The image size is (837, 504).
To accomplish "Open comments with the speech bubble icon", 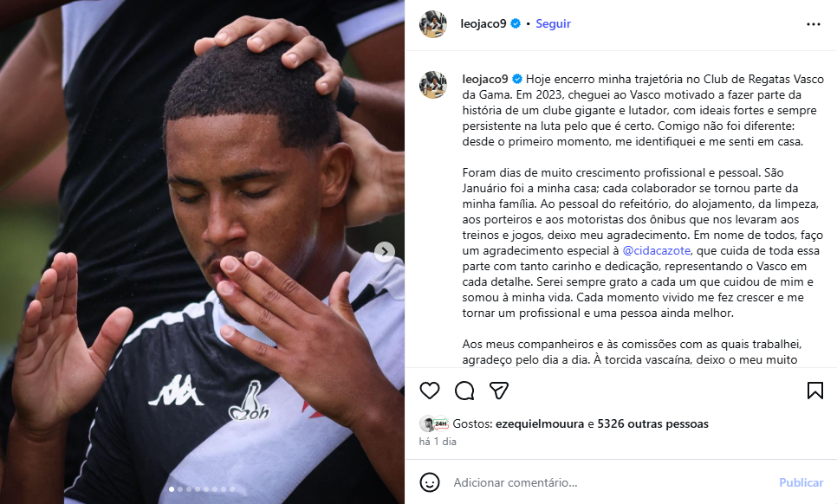I will tap(464, 391).
